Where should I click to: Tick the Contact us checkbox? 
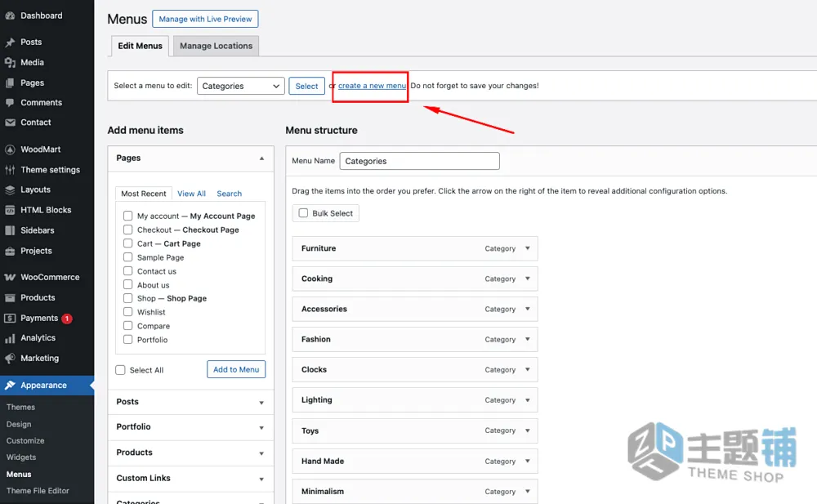[x=127, y=270]
